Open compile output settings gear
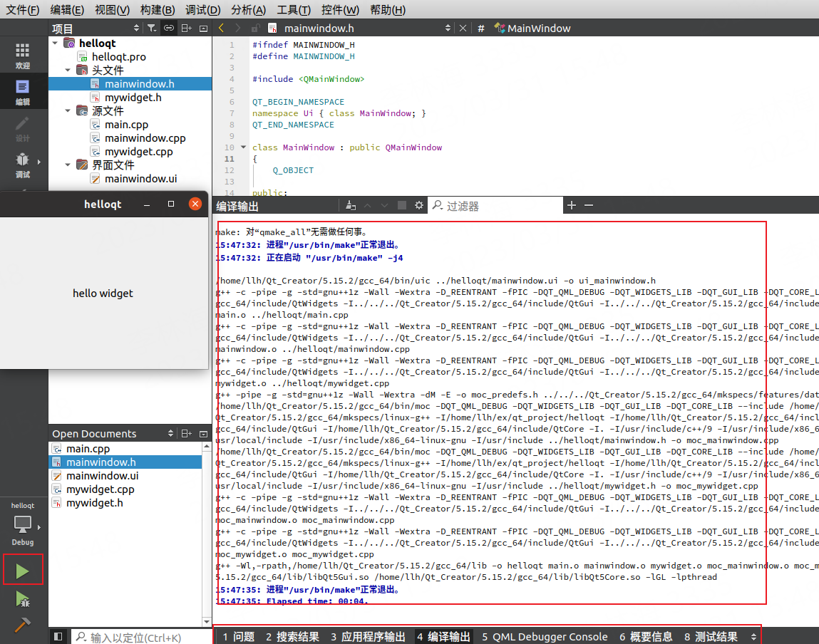Screen dimensions: 819x644 coord(419,206)
